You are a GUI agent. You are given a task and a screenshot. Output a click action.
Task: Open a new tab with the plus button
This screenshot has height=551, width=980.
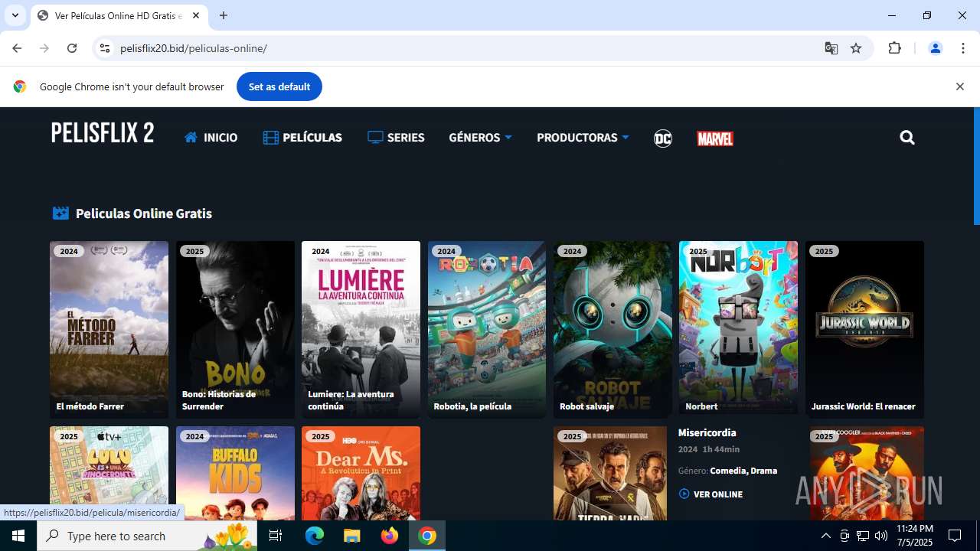tap(224, 15)
